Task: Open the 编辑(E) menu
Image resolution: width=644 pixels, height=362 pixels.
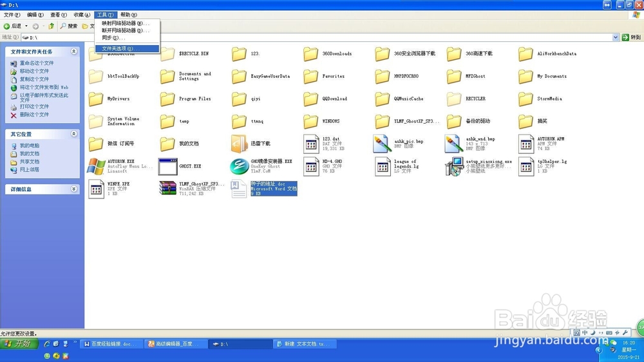Action: coord(35,15)
